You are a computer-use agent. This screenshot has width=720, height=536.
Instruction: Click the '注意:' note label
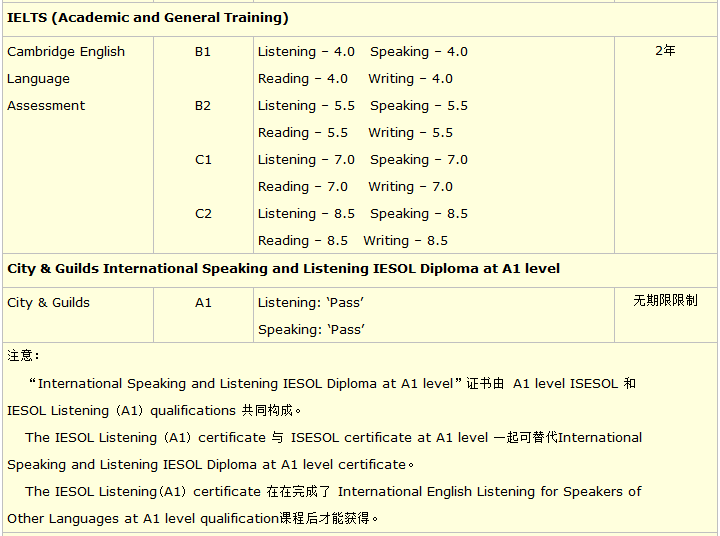point(23,356)
